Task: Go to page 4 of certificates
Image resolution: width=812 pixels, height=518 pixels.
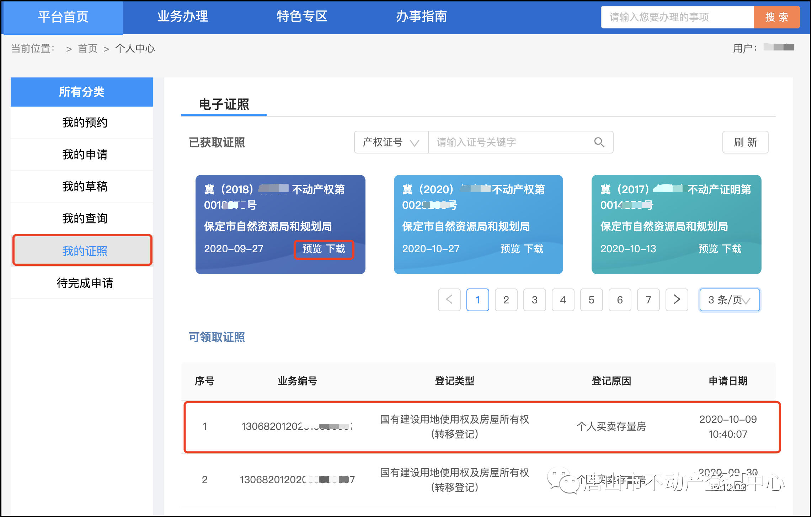Action: click(x=563, y=300)
